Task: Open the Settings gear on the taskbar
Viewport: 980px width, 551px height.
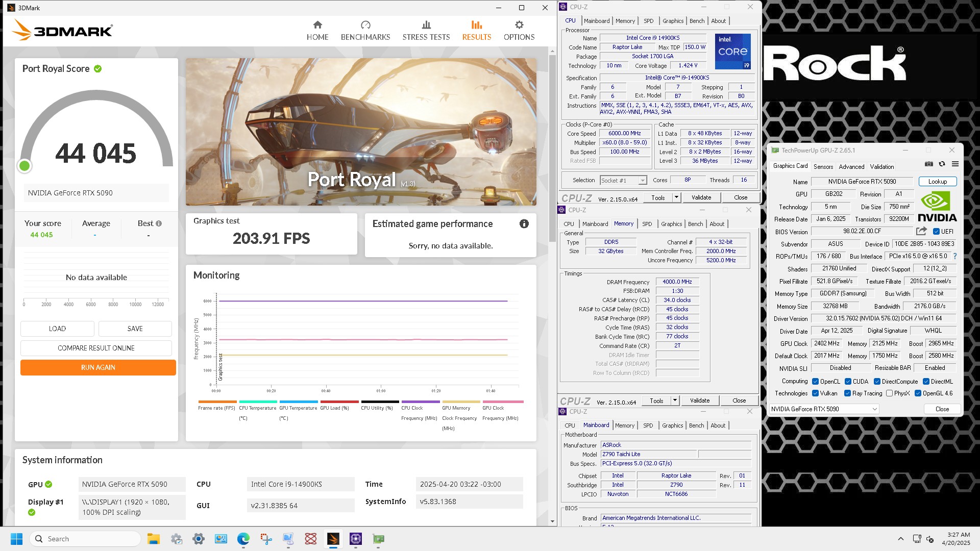Action: tap(199, 539)
